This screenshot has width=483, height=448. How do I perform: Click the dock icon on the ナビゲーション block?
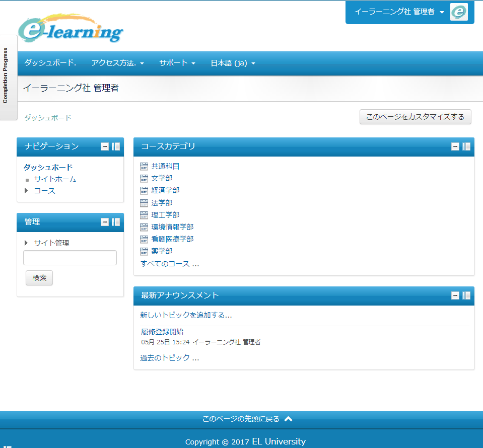click(x=115, y=146)
